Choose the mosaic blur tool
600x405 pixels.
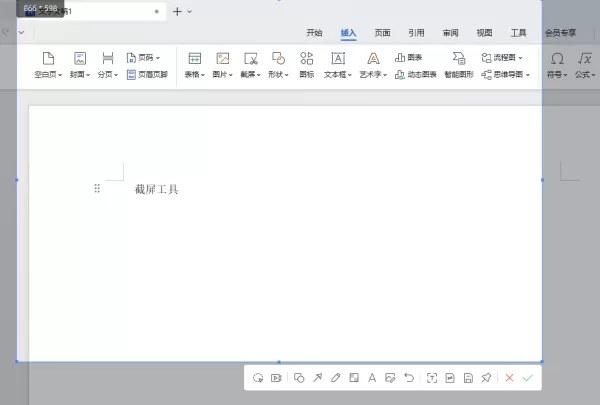pos(354,378)
